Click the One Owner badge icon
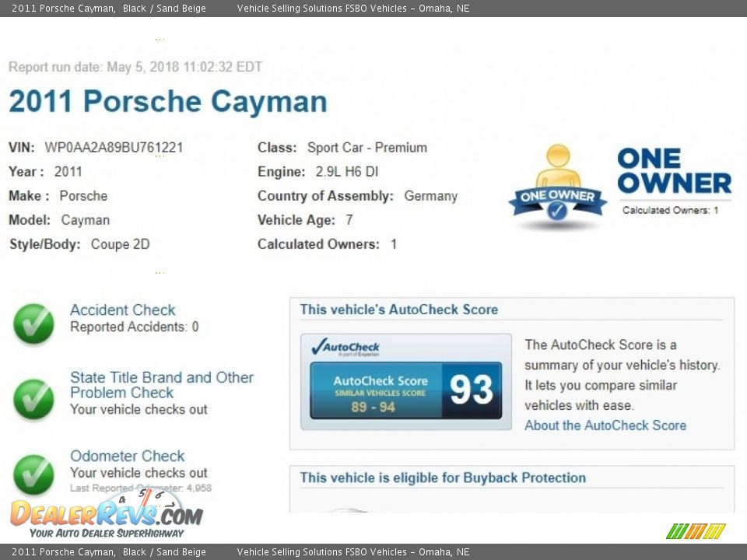747x560 pixels. [557, 187]
